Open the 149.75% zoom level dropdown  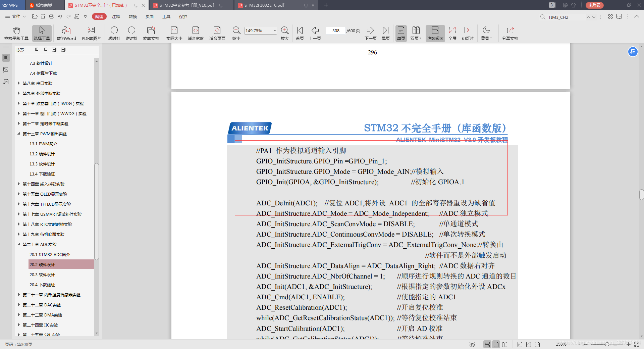point(275,31)
